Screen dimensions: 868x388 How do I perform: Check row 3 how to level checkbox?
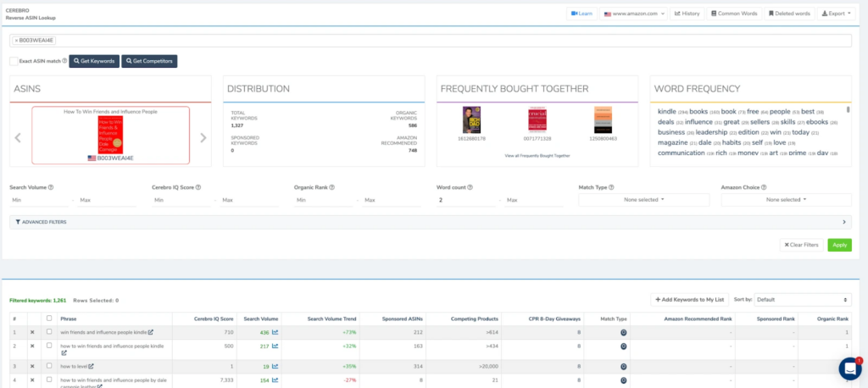[x=49, y=366]
